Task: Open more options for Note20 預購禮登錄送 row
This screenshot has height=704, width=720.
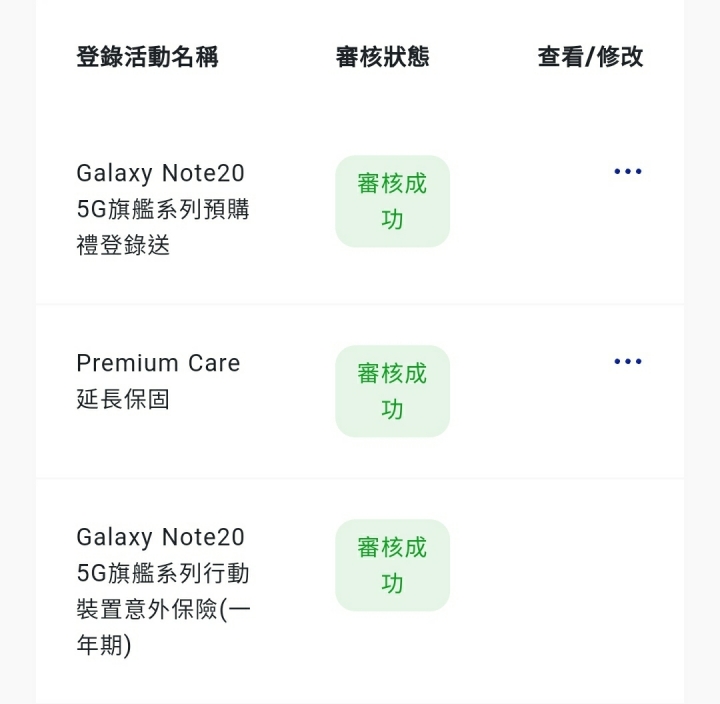Action: coord(627,172)
